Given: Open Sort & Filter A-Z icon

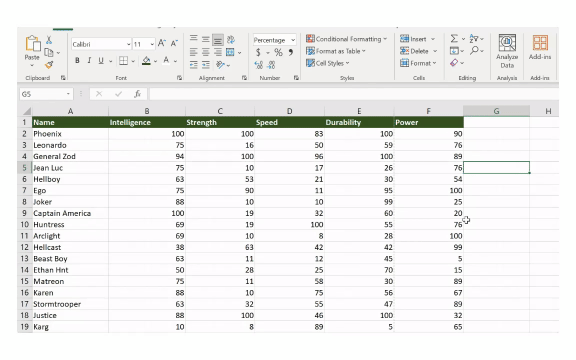Looking at the screenshot, I should (x=474, y=39).
